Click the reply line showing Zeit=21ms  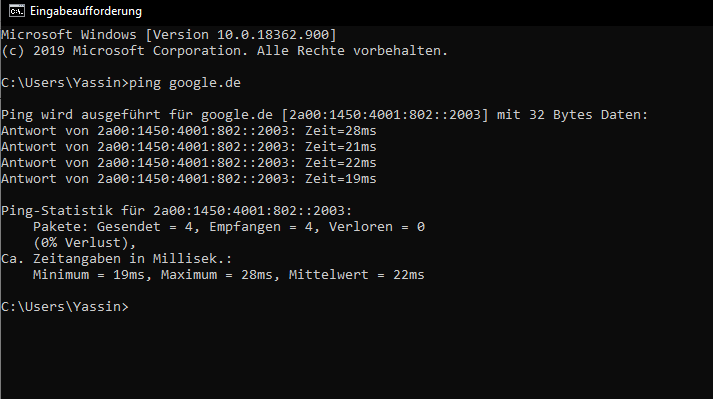coord(189,147)
